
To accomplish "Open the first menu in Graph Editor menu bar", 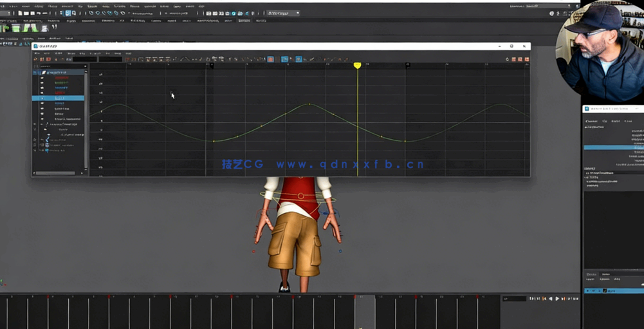I will pyautogui.click(x=37, y=53).
